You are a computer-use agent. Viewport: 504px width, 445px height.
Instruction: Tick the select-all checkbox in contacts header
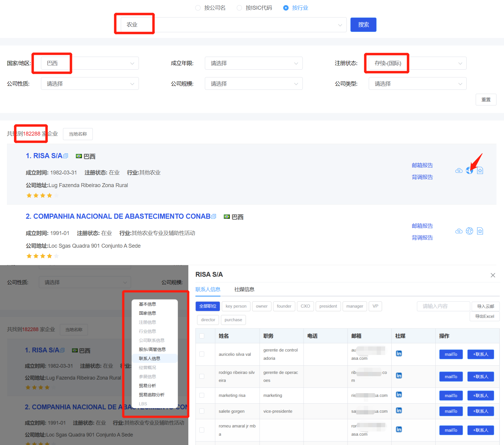click(202, 336)
